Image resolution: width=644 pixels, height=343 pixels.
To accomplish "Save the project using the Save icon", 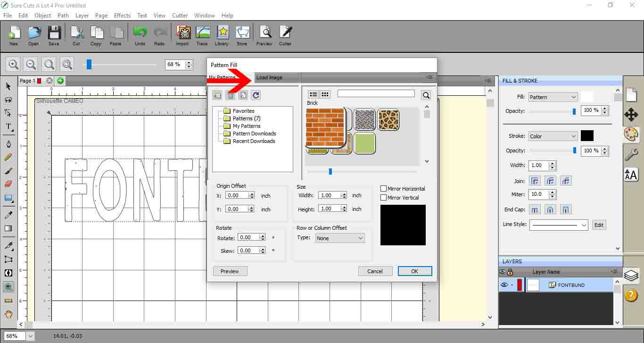I will pos(54,35).
